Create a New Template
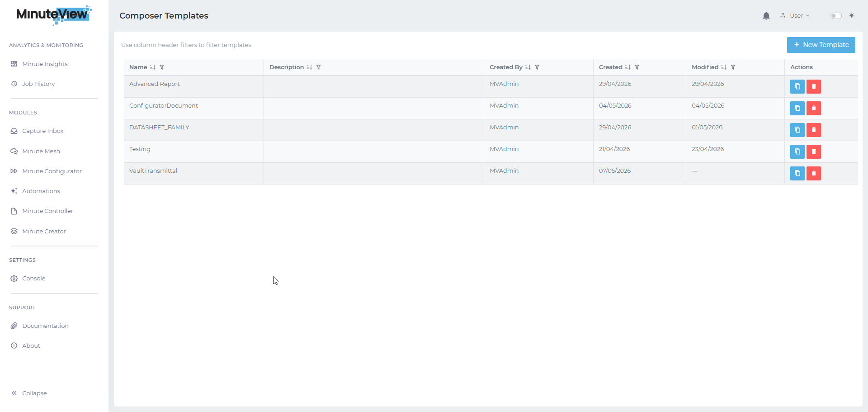Viewport: 868px width, 412px height. click(821, 45)
